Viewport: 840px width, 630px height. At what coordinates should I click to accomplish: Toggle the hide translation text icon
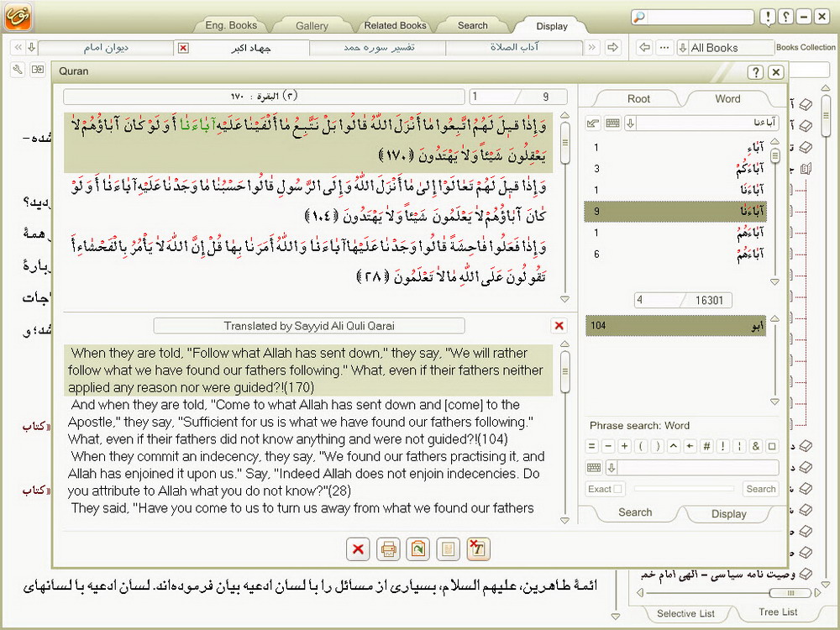(x=478, y=549)
